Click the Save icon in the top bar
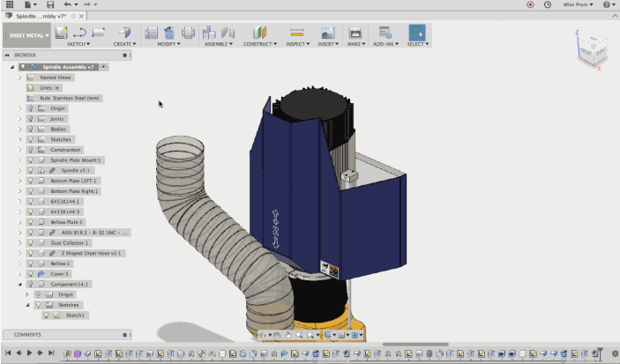Viewport: 620px width, 364px height. [50, 4]
